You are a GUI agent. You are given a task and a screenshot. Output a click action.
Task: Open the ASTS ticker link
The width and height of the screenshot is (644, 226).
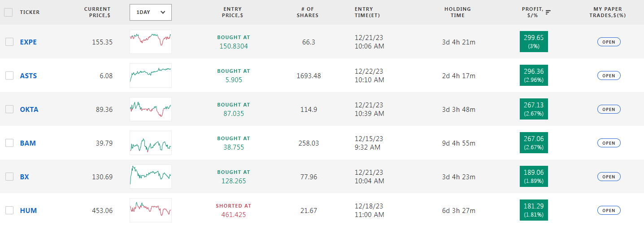[x=28, y=75]
